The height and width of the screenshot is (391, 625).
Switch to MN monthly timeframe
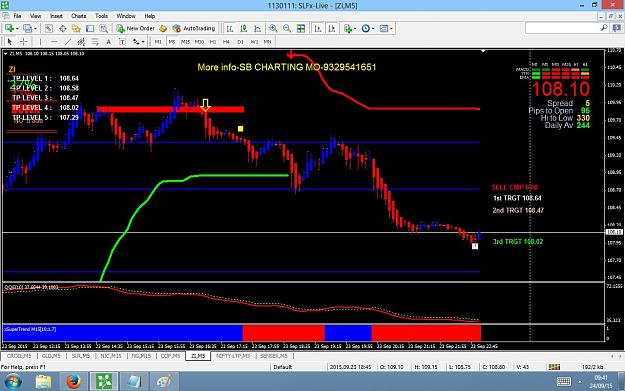pyautogui.click(x=267, y=41)
